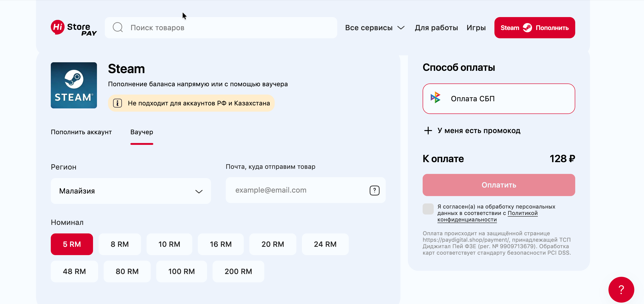Open the red help chat bubble button
This screenshot has width=644, height=304.
point(621,289)
